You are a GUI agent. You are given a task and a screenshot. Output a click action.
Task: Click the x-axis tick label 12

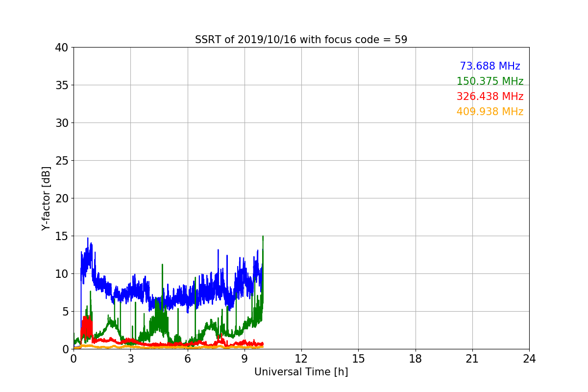(301, 359)
